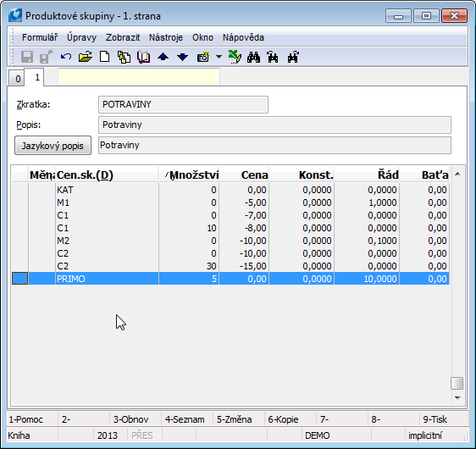Click the undo arrow toolbar icon
476x449 pixels.
pos(65,57)
